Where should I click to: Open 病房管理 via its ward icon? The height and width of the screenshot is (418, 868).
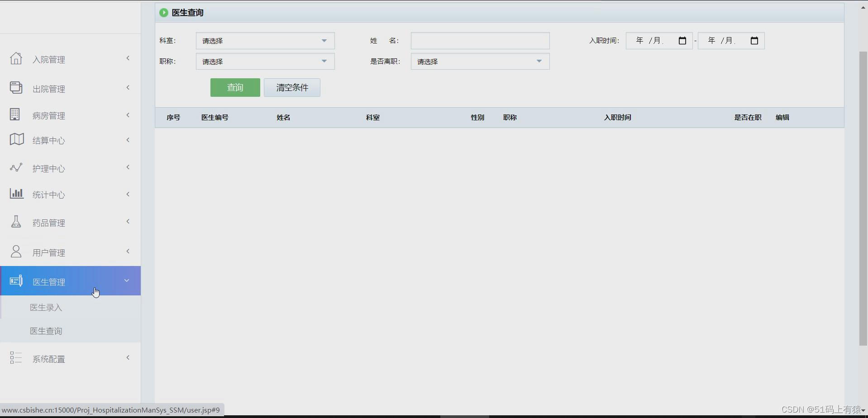pyautogui.click(x=15, y=114)
